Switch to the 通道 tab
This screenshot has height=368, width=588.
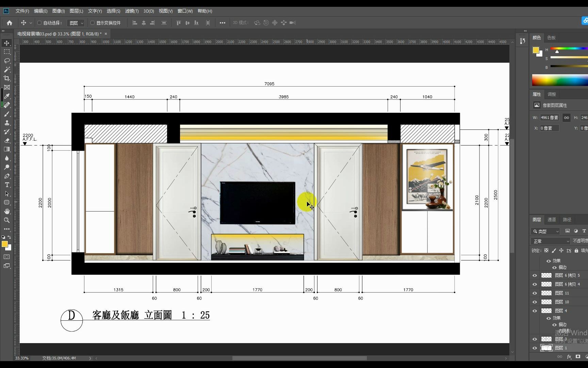point(552,219)
